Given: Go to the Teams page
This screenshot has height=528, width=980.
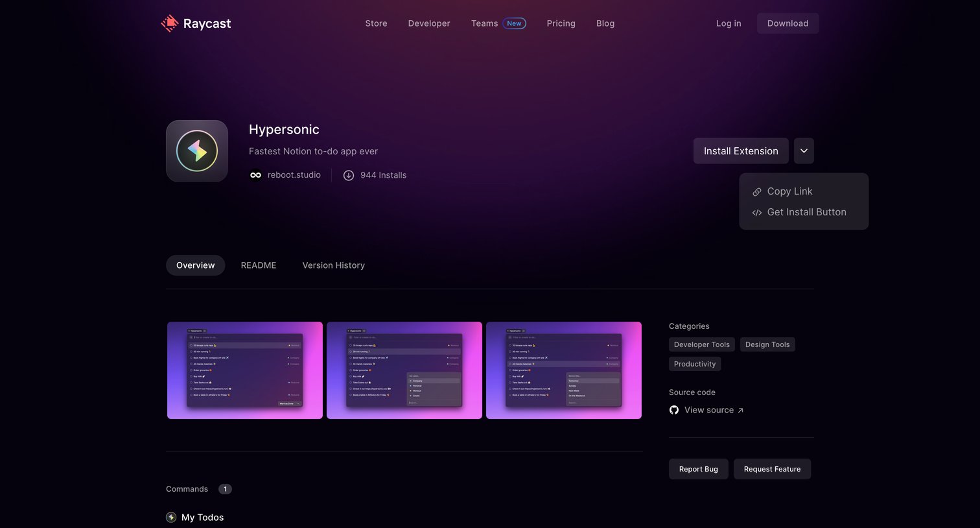Looking at the screenshot, I should 484,23.
